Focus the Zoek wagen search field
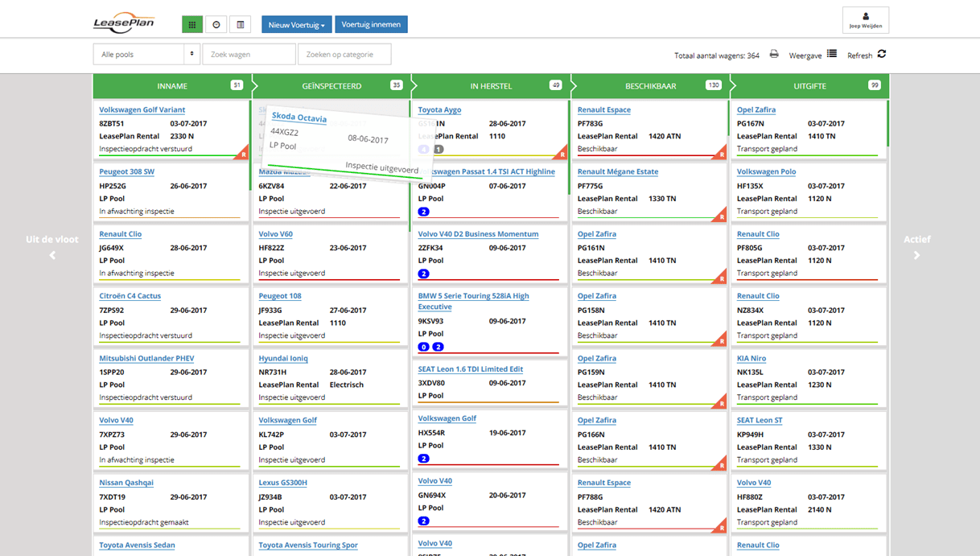 [249, 54]
